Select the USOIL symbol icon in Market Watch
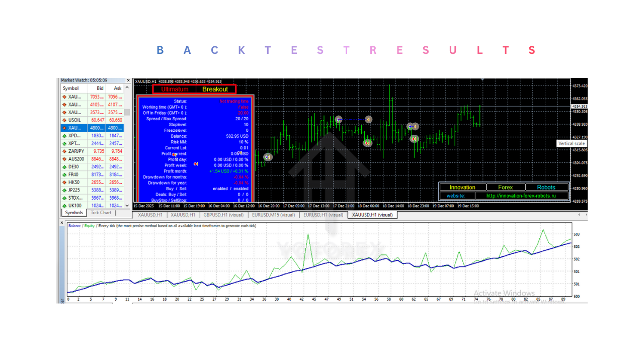This screenshot has height=362, width=644. point(64,120)
